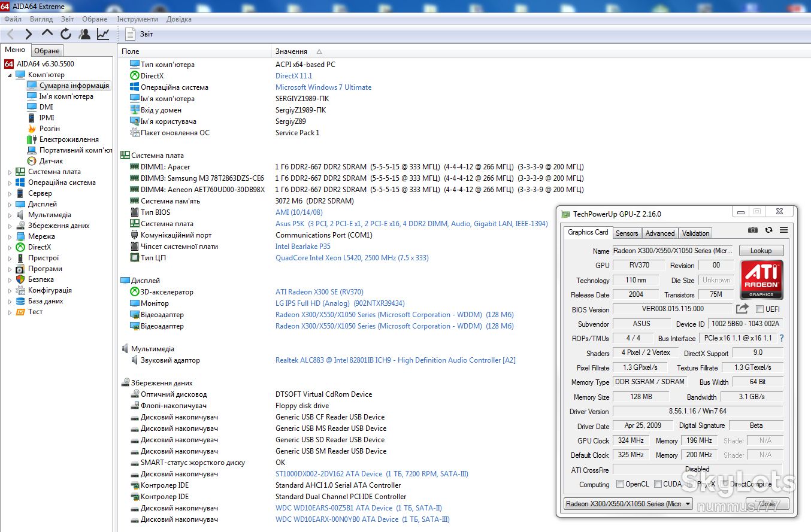The width and height of the screenshot is (811, 532).
Task: Click the question mark next to Bus Interface
Action: 781,338
